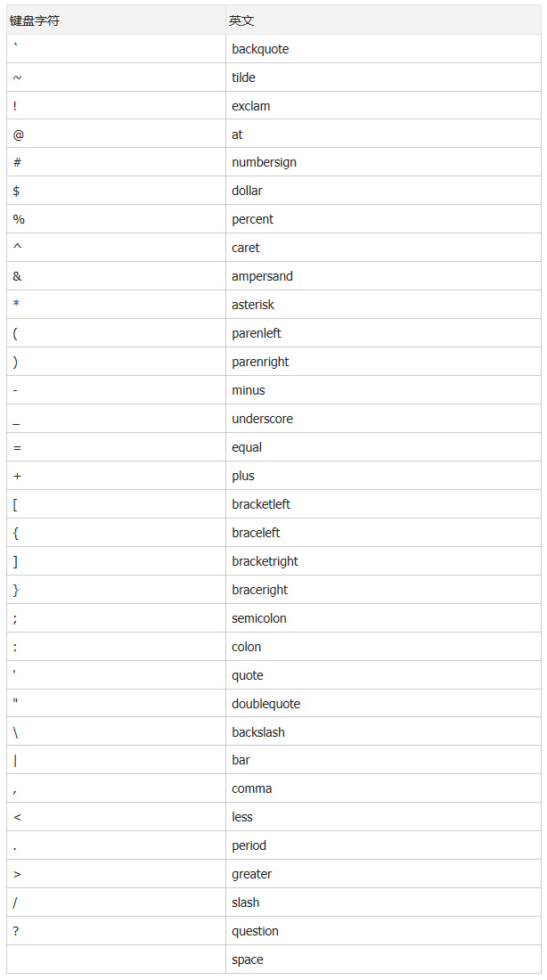Viewport: 547px width, 980px height.
Task: Select the 'ampersand' cell text
Action: pos(262,276)
